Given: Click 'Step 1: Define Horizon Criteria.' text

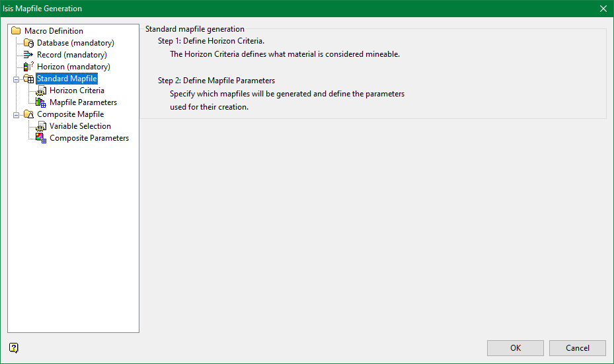Looking at the screenshot, I should click(x=211, y=41).
